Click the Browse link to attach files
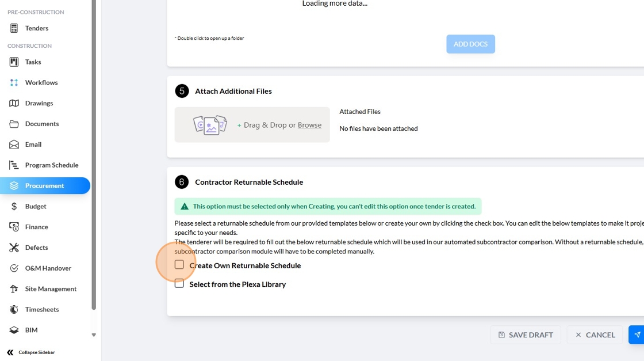This screenshot has width=644, height=361. coord(309,125)
